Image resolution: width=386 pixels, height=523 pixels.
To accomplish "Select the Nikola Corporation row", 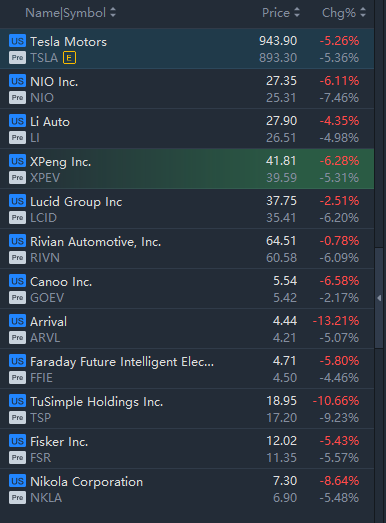I will (x=187, y=489).
